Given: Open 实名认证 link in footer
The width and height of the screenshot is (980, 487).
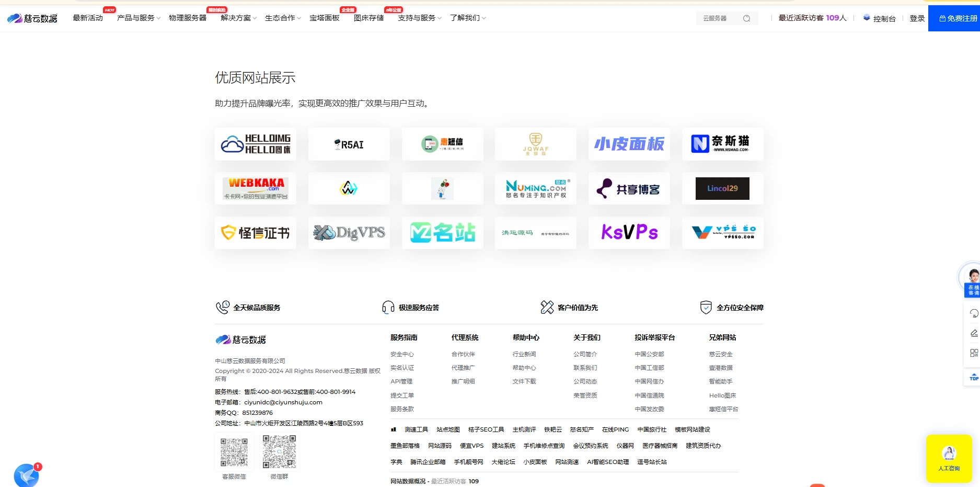Looking at the screenshot, I should point(402,368).
